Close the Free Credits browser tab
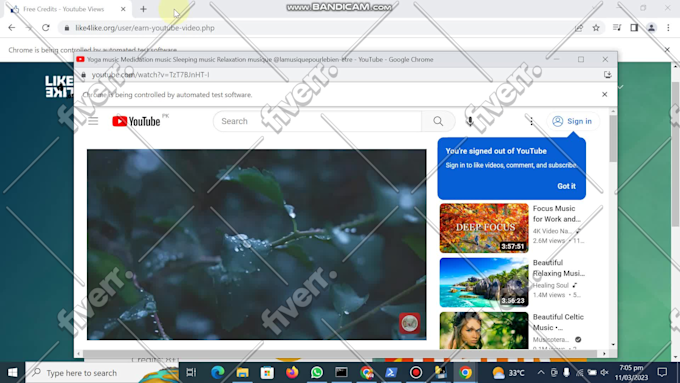 click(x=123, y=9)
